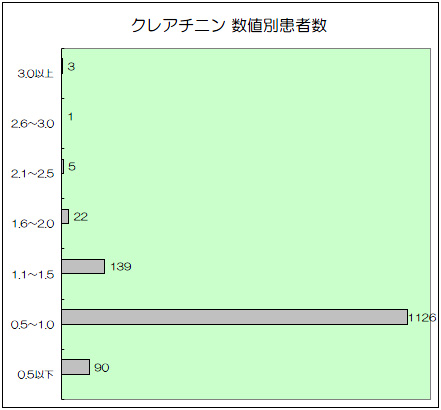441x410 pixels.
Task: Click the data label 22
Action: [81, 217]
